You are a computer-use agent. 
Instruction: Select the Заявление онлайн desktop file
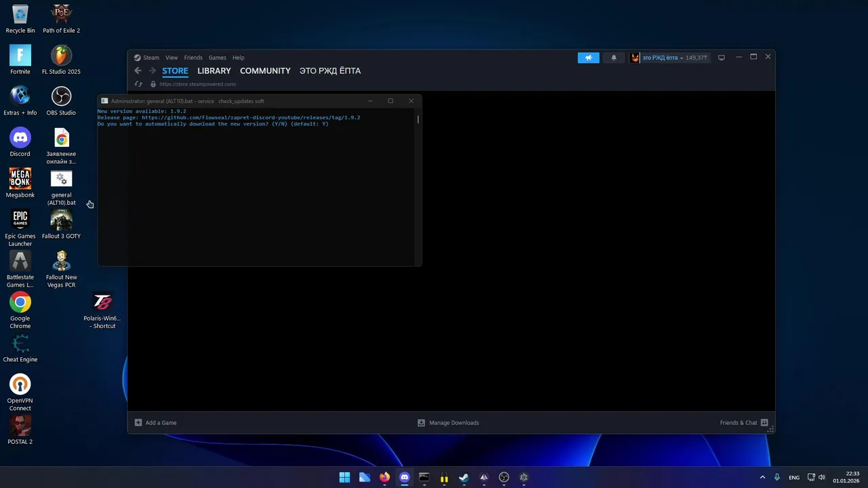click(61, 146)
